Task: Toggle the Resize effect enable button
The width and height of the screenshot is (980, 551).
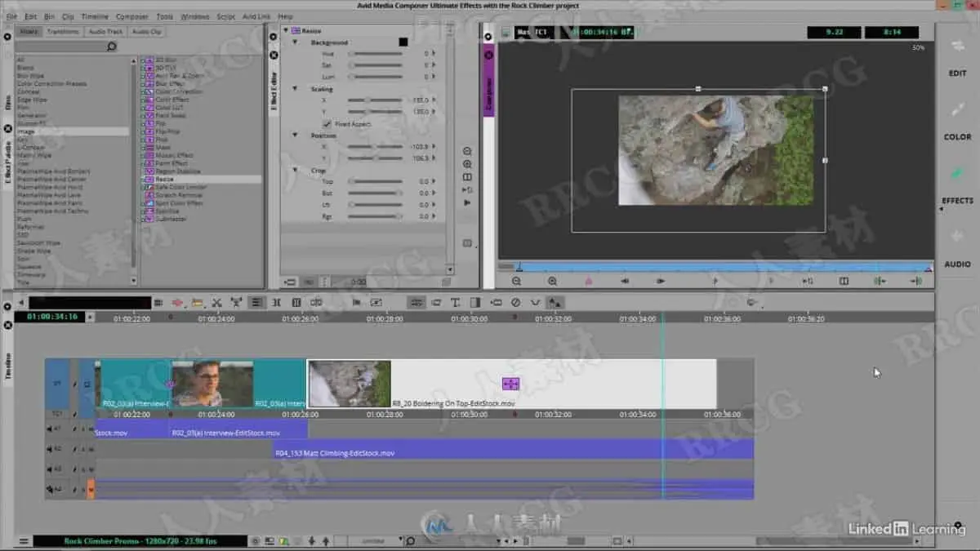Action: pos(295,30)
